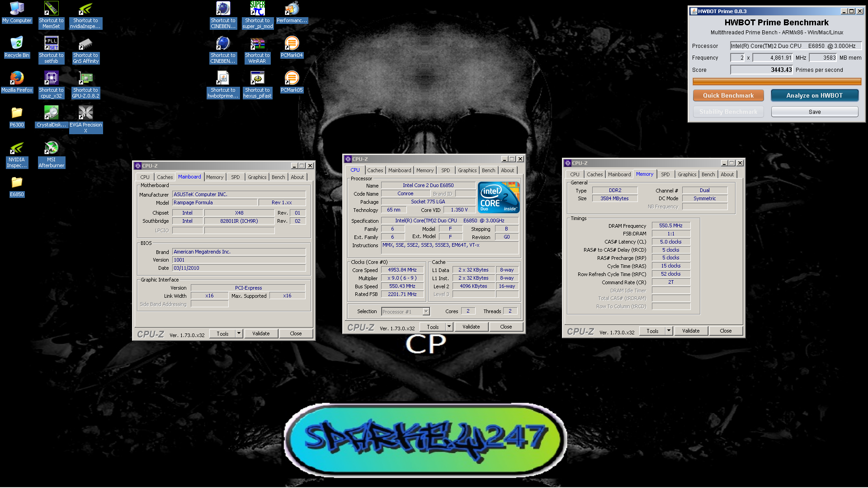This screenshot has height=488, width=868.
Task: Open Graphics tab in Mainboard CPU-Z window
Action: pos(257,177)
